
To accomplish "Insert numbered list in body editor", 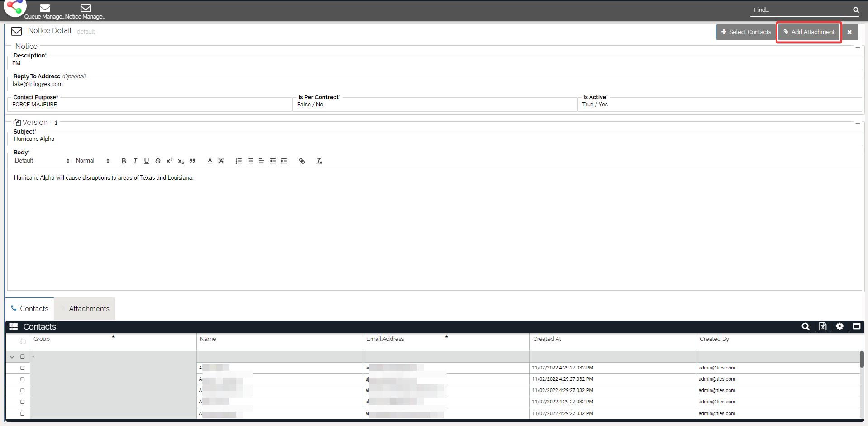I will tap(238, 161).
